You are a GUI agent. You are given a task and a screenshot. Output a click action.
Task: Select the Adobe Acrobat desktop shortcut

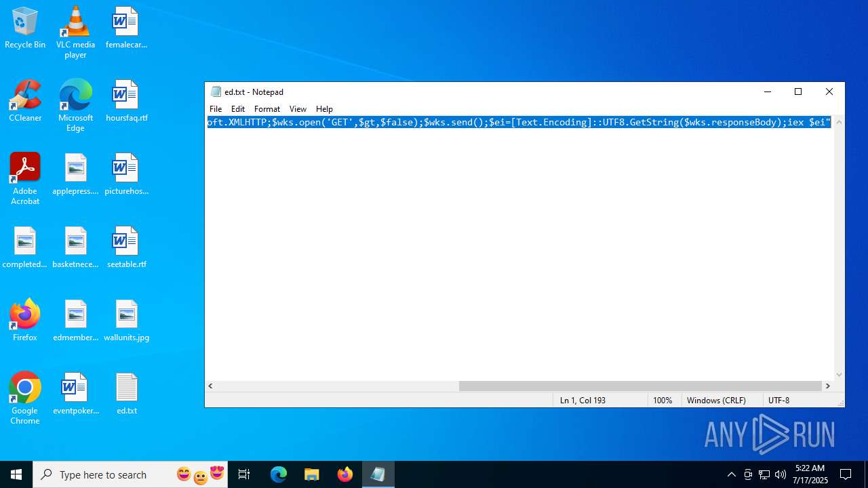click(x=25, y=179)
